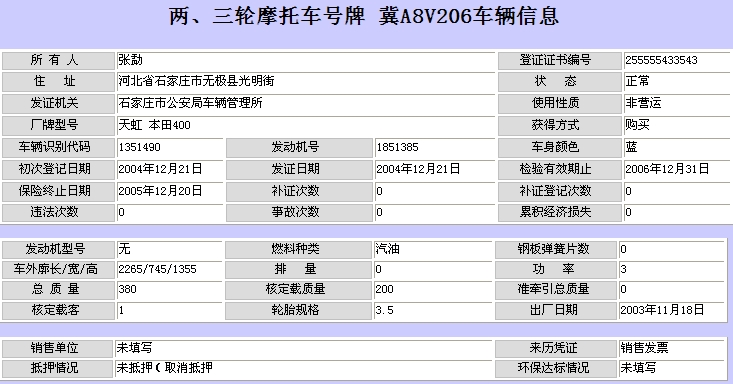Click the 登记证书编号 label cell
Viewport: 733px width, 384px height.
(560, 60)
